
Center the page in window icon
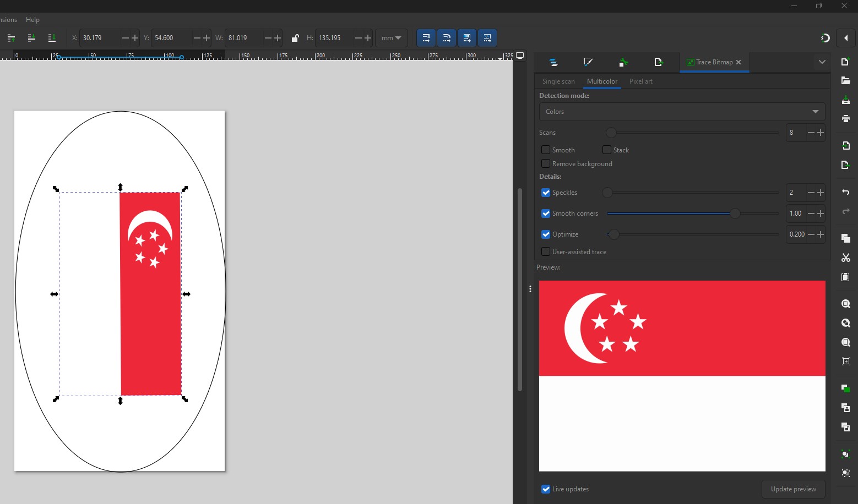pyautogui.click(x=845, y=361)
